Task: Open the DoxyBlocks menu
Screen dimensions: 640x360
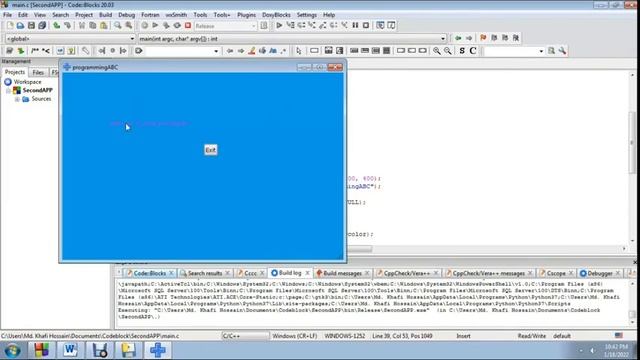Action: pyautogui.click(x=276, y=15)
